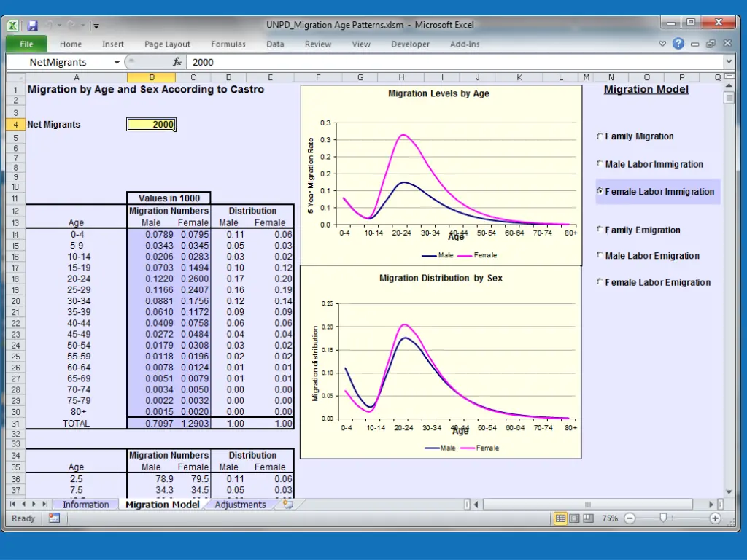The height and width of the screenshot is (560, 747).
Task: Click the Insert Function fx icon
Action: [177, 63]
